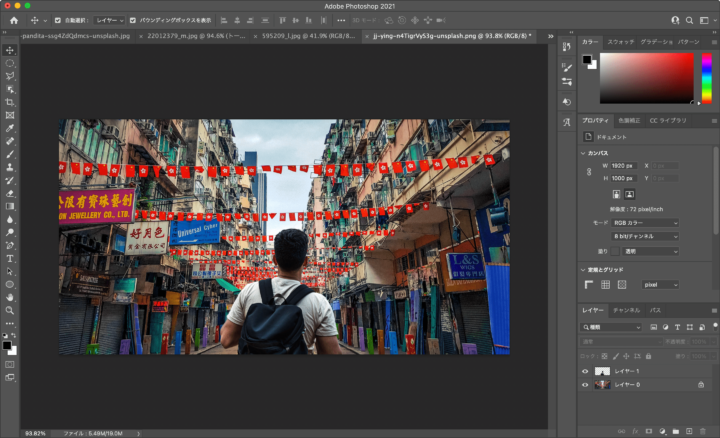Hide レイヤー 1 with its eye icon

tap(585, 371)
